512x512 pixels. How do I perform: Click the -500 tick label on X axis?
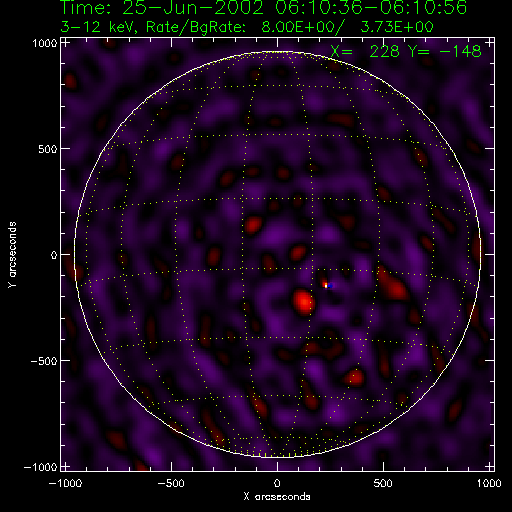click(170, 483)
